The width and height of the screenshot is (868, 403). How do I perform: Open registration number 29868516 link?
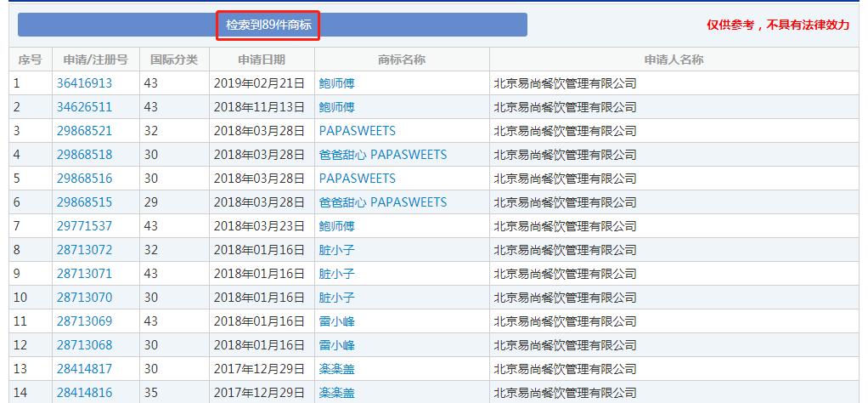tap(84, 179)
